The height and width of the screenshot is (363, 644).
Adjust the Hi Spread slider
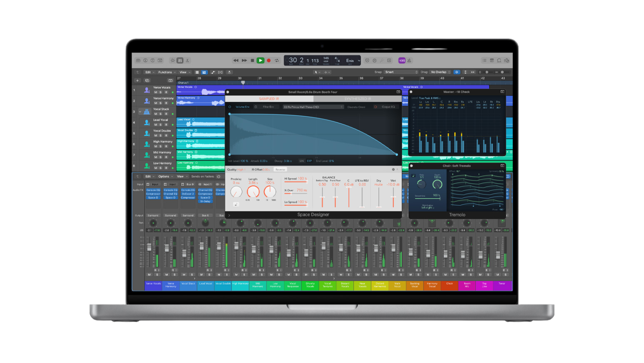click(296, 181)
